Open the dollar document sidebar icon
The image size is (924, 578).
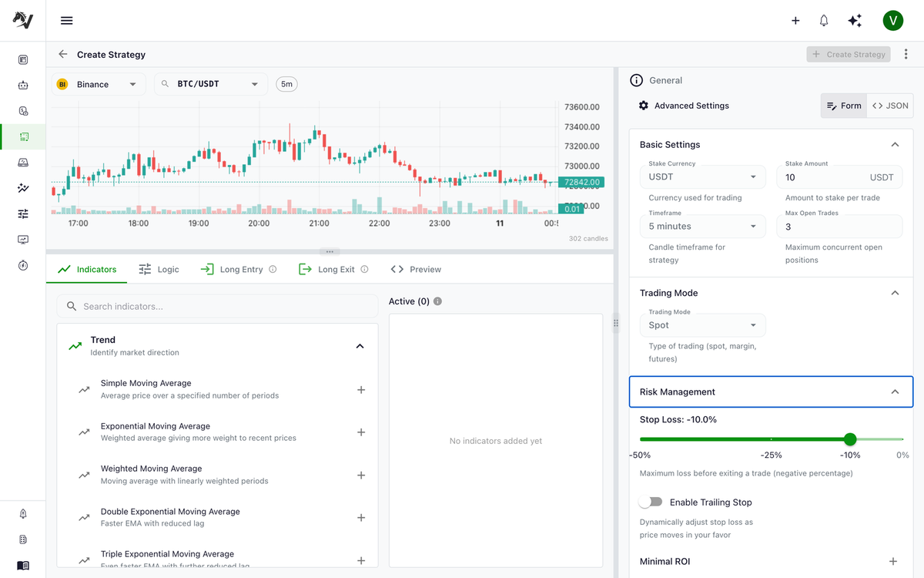tap(23, 111)
